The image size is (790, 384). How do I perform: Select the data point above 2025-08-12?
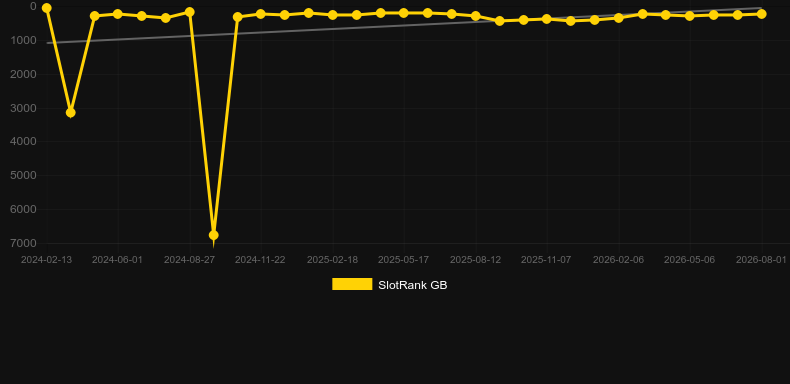point(476,16)
